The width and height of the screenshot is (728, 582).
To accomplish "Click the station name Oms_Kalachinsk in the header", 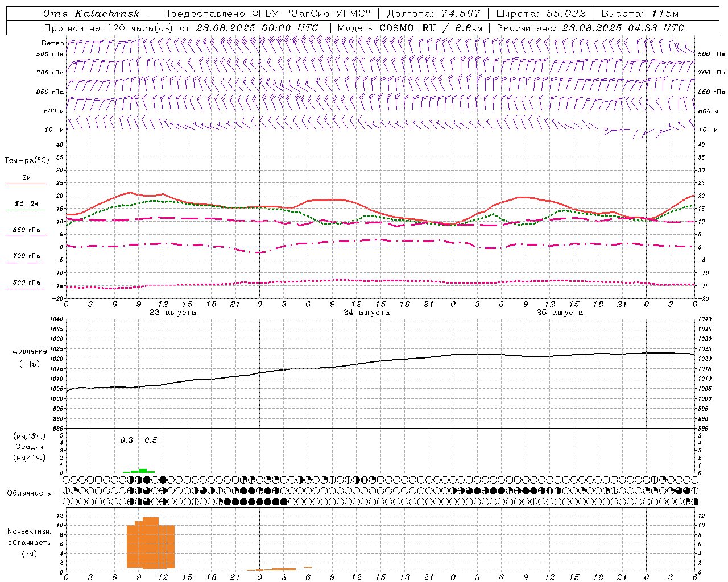I will click(x=91, y=14).
